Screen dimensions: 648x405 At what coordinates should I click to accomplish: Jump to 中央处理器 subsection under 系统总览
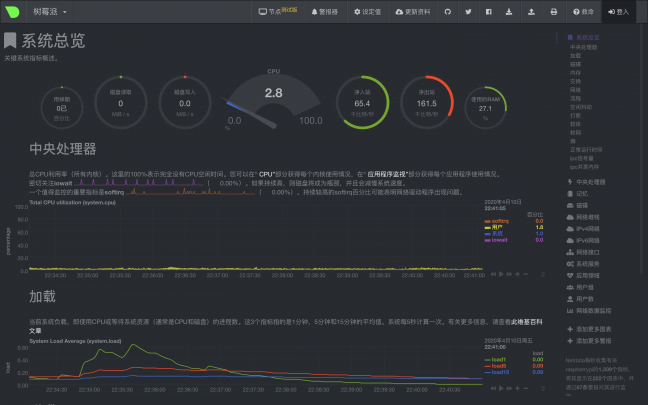click(584, 47)
